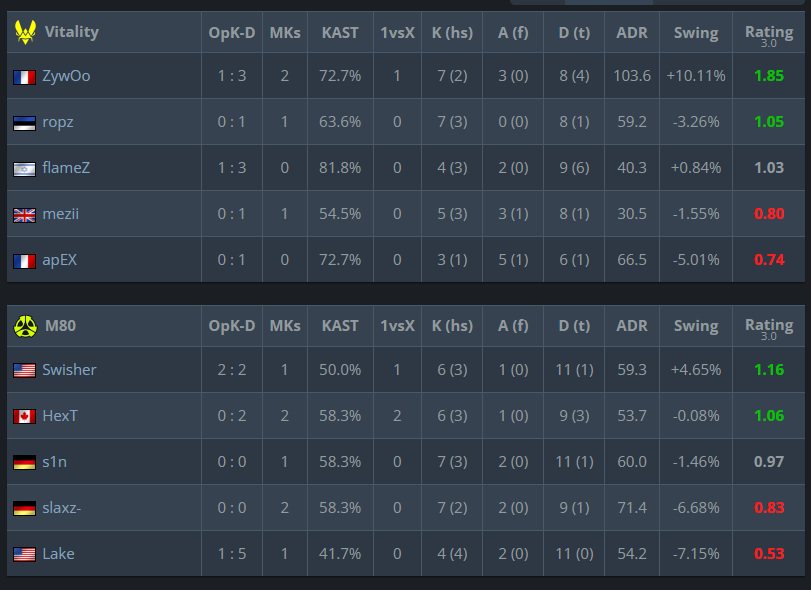Open Swisher's player profile
This screenshot has width=811, height=590.
[x=69, y=370]
